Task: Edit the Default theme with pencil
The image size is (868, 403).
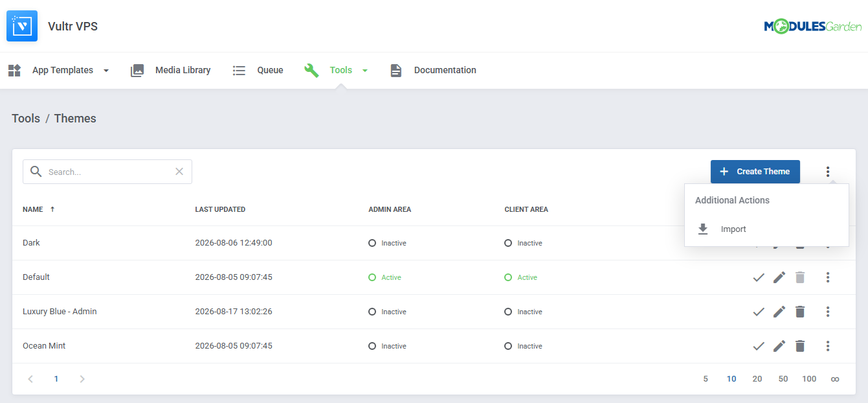Action: tap(779, 277)
